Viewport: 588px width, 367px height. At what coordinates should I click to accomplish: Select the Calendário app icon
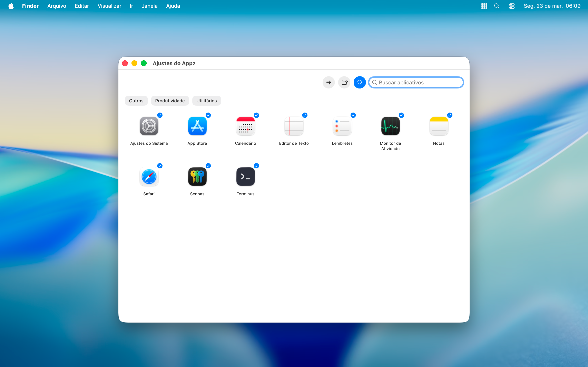pyautogui.click(x=245, y=126)
